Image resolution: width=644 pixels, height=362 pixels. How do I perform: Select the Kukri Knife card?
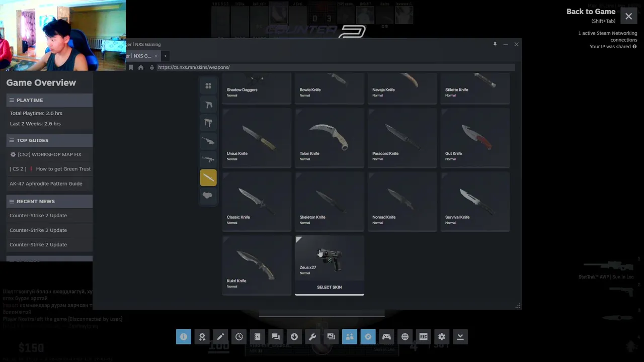[x=257, y=265]
